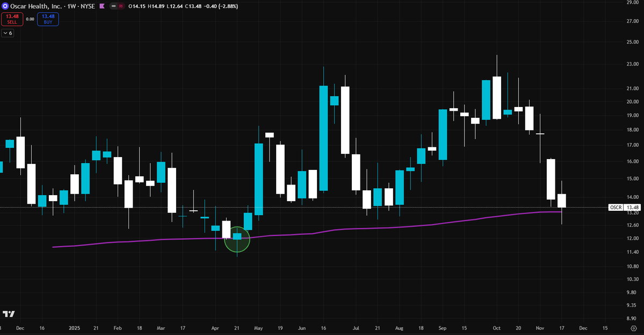Click the pink wavy approximate-data icon

pyautogui.click(x=121, y=6)
